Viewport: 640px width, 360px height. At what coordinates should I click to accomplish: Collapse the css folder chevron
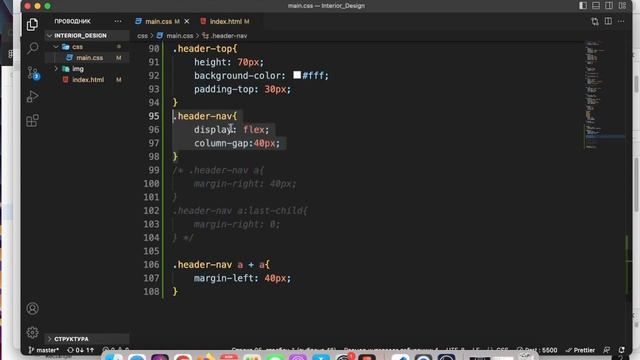56,47
